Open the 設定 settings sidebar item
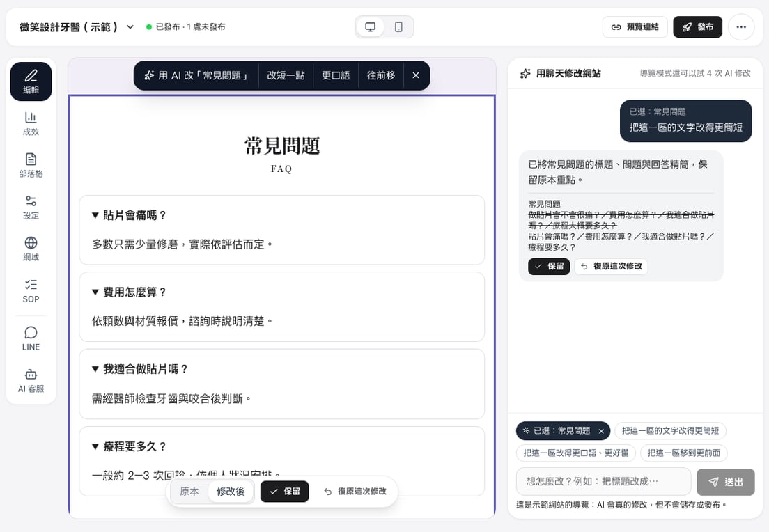Screen dimensions: 769x532 31,207
